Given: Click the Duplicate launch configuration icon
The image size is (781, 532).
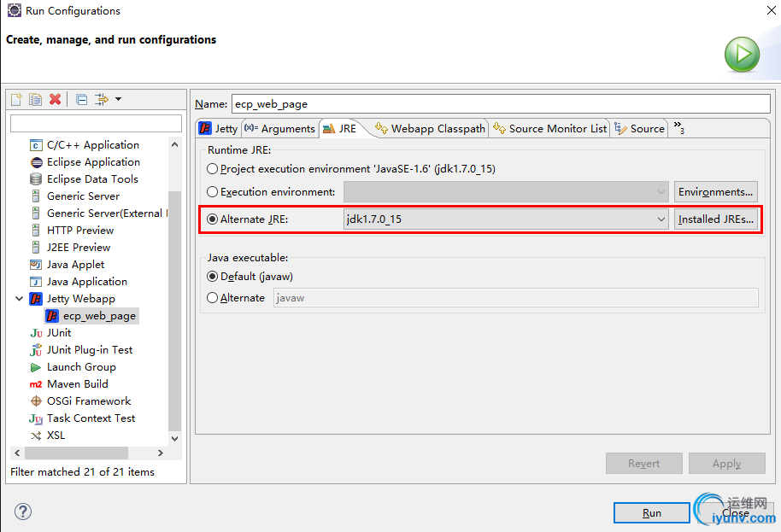Looking at the screenshot, I should 35,99.
